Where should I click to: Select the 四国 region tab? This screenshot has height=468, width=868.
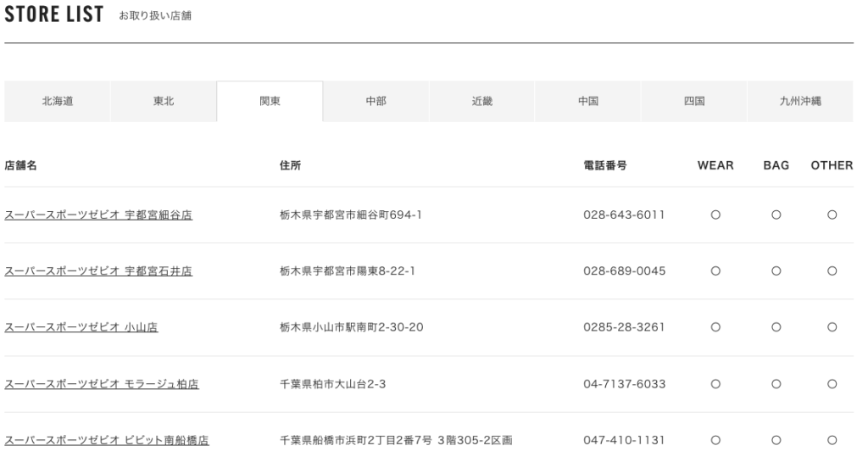point(694,102)
